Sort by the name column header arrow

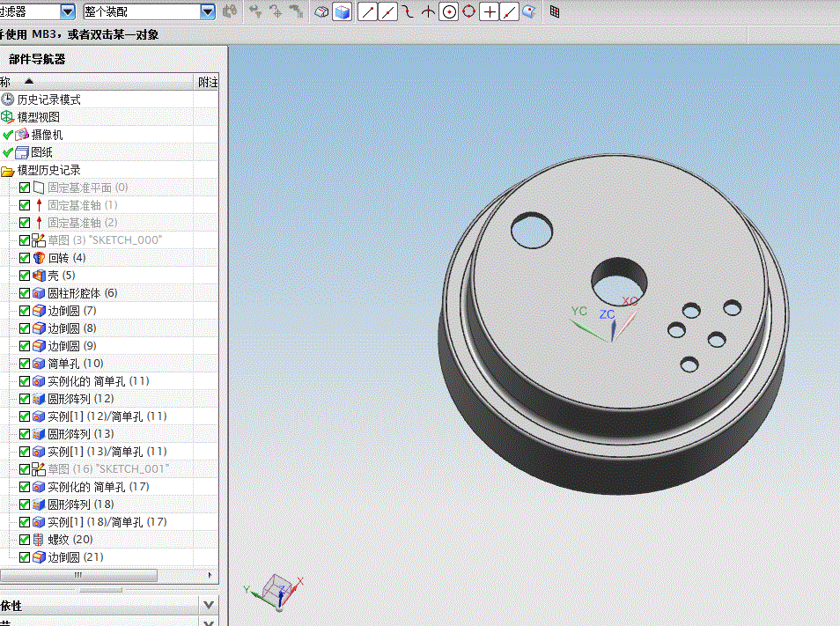29,81
